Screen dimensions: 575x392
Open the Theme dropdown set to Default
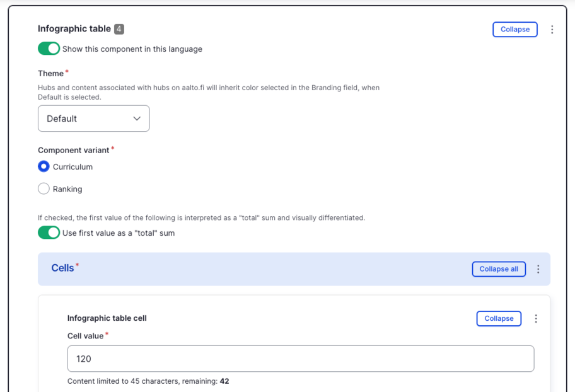(x=93, y=118)
